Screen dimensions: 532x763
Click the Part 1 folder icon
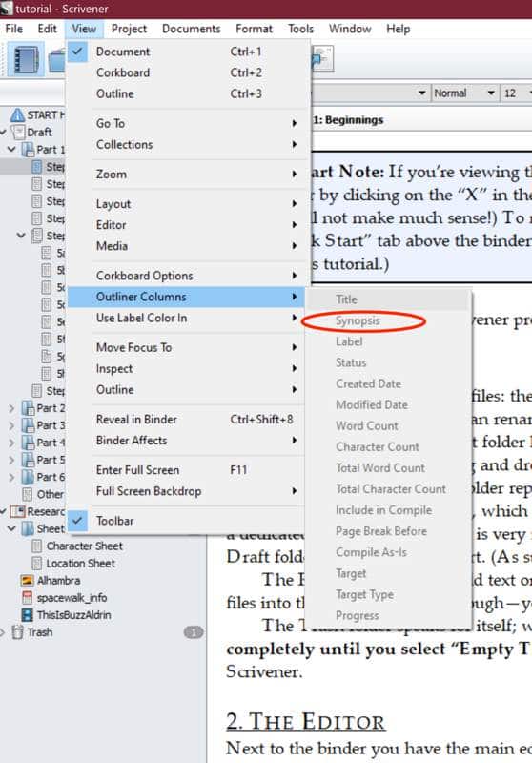point(28,149)
